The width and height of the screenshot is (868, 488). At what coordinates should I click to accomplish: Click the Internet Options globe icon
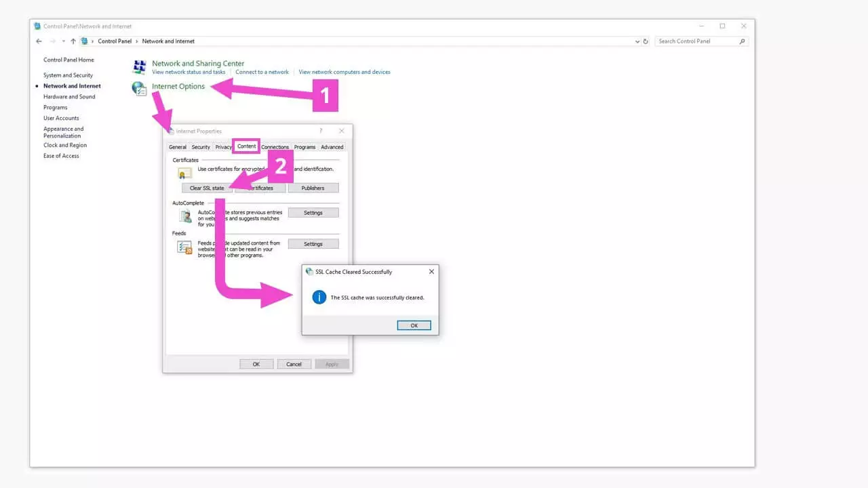coord(139,88)
